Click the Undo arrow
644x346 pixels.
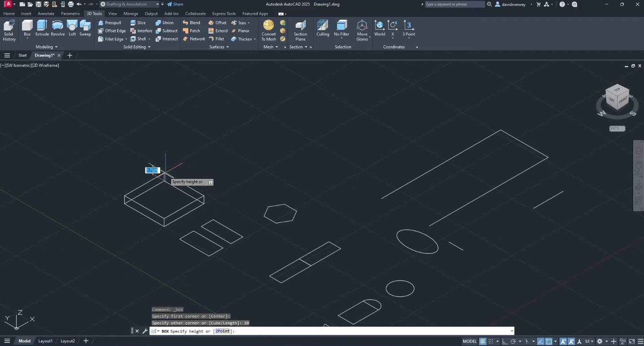tap(79, 4)
